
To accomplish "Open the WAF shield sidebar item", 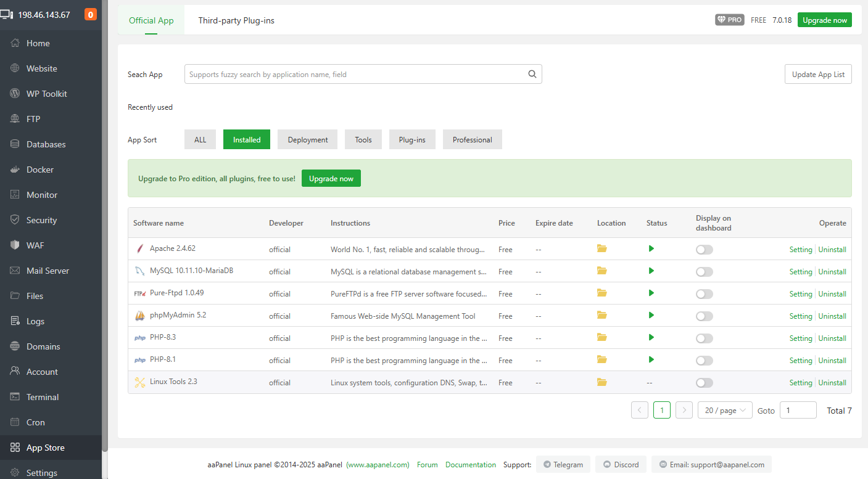I will point(35,245).
